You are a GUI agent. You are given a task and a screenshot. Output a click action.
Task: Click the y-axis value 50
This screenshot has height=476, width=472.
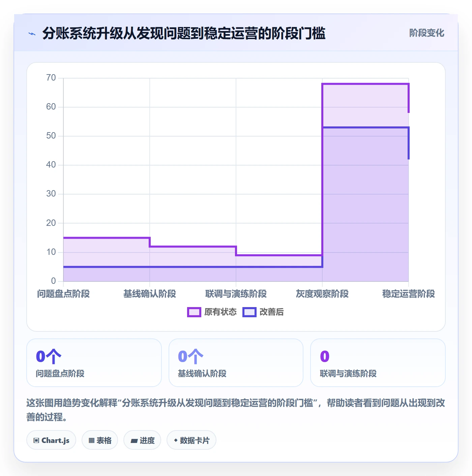(51, 136)
